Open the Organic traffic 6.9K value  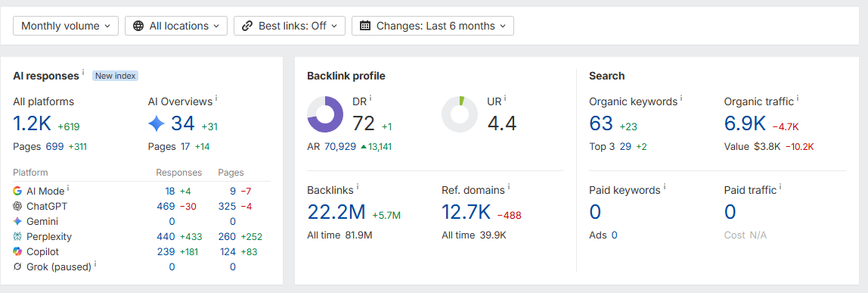click(745, 123)
